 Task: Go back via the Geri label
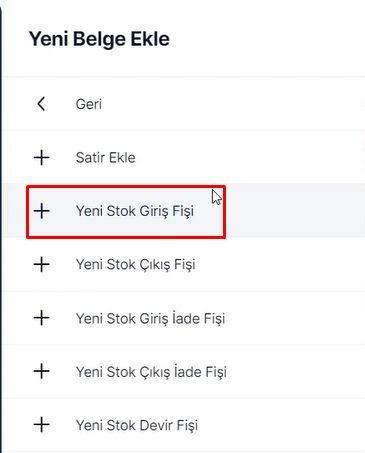[89, 104]
